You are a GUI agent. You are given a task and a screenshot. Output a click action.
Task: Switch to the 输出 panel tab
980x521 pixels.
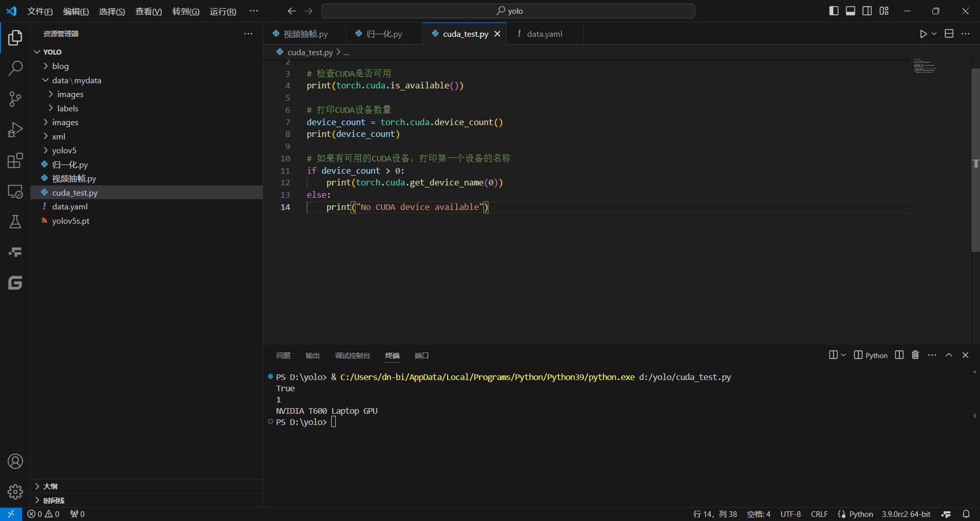[312, 356]
